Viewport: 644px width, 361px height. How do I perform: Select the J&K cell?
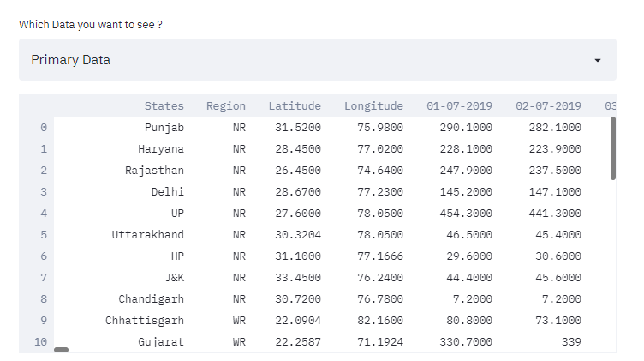174,278
